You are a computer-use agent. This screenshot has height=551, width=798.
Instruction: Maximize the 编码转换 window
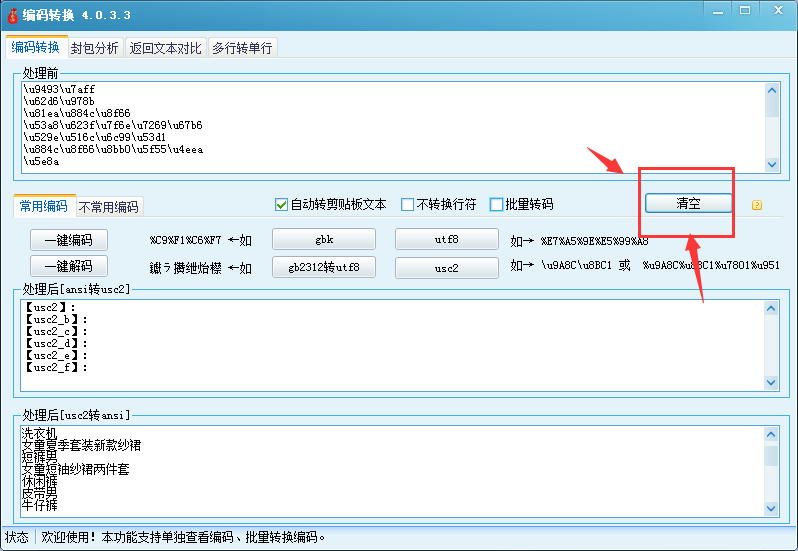pos(744,10)
